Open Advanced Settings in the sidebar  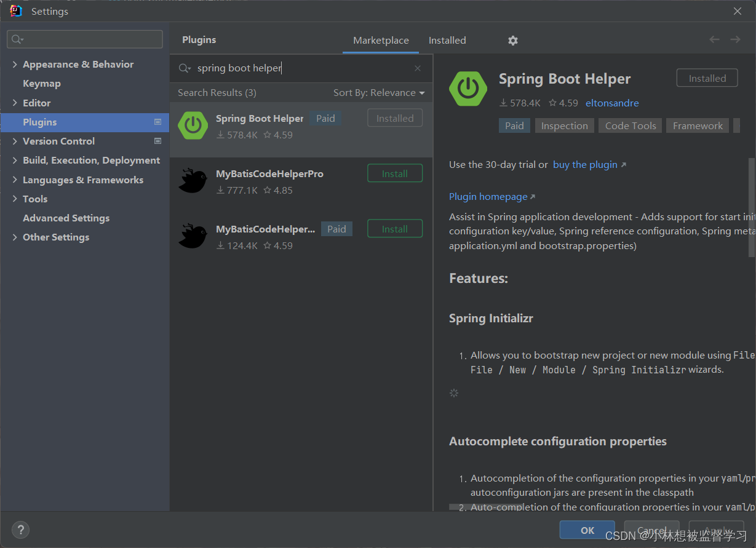[x=66, y=218]
